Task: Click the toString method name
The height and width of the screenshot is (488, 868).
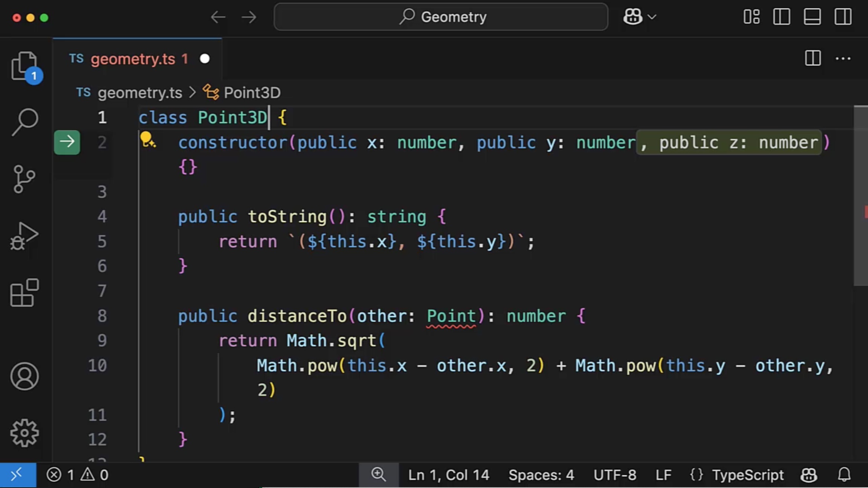Action: (287, 217)
